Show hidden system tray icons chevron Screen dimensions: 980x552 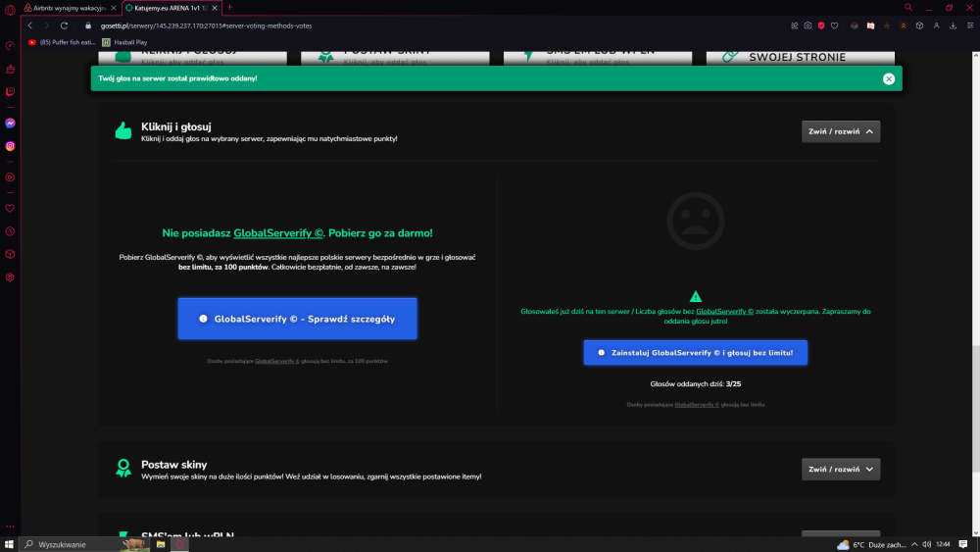[914, 544]
